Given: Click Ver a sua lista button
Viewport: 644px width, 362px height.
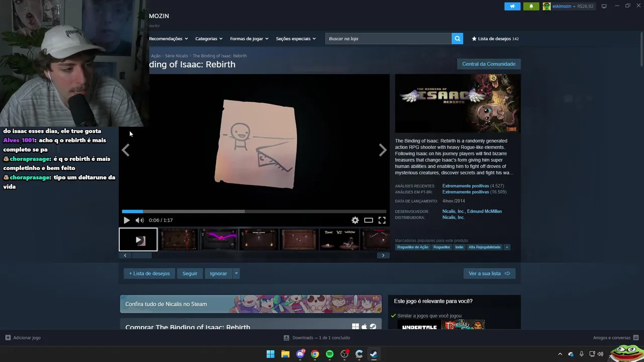Looking at the screenshot, I should (489, 274).
